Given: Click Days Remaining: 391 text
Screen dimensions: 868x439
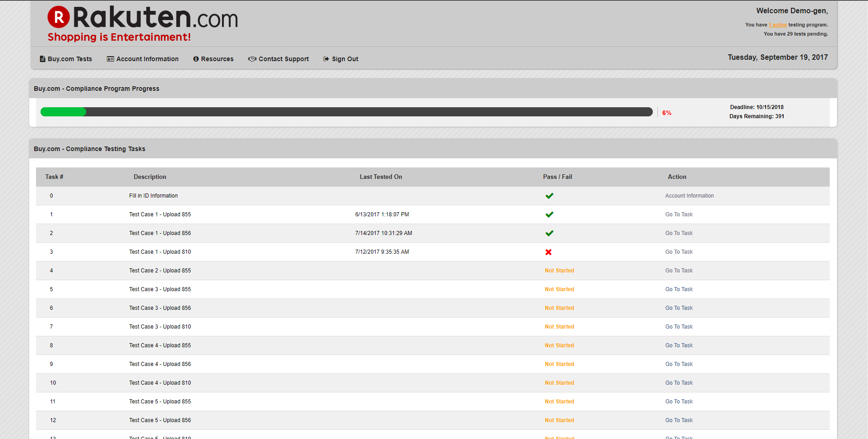Looking at the screenshot, I should click(757, 116).
